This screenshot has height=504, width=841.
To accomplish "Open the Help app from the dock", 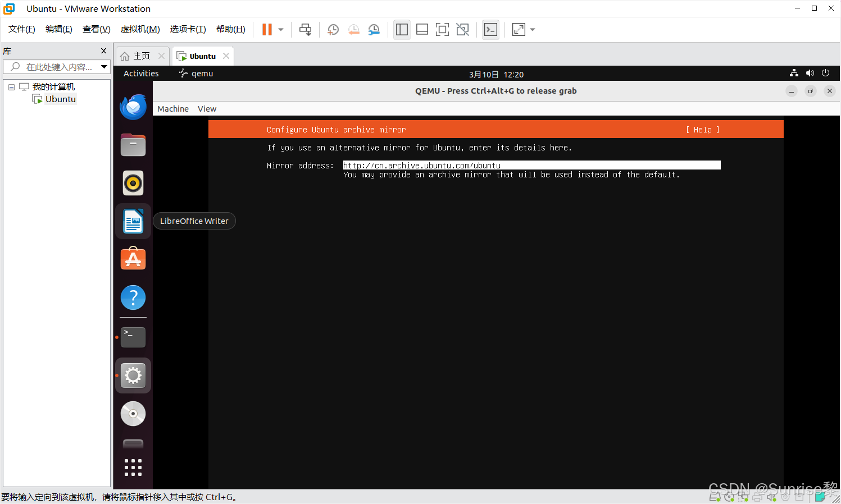I will pos(133,297).
